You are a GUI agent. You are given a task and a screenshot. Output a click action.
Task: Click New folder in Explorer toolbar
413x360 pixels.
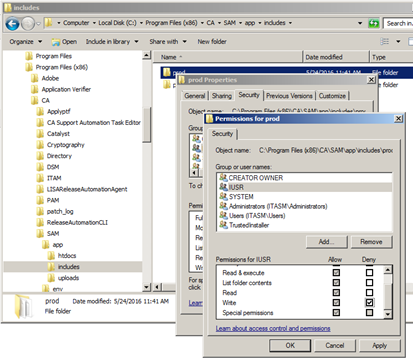coord(212,42)
